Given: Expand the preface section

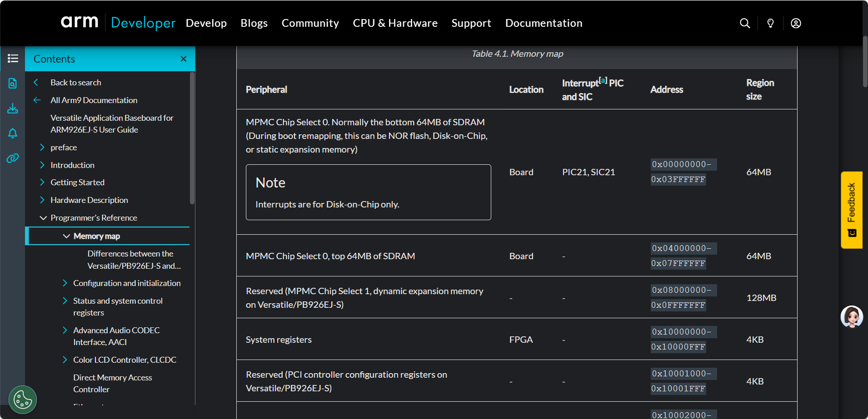Looking at the screenshot, I should [x=42, y=147].
